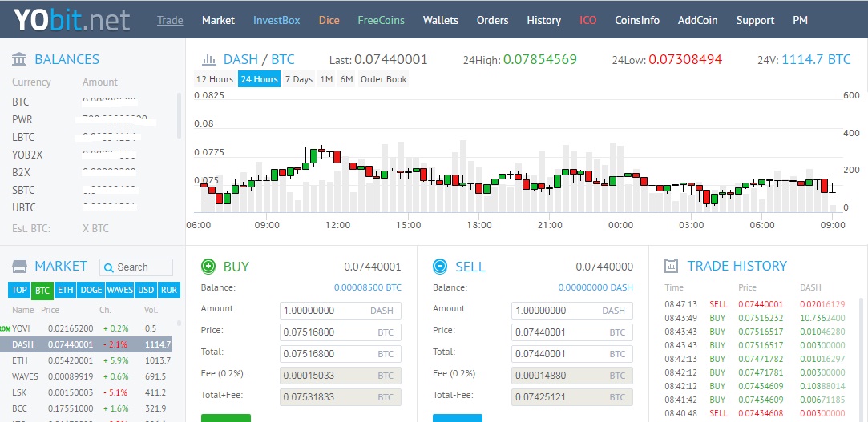Select the DOGE market tab
This screenshot has height=422, width=868.
click(x=91, y=291)
